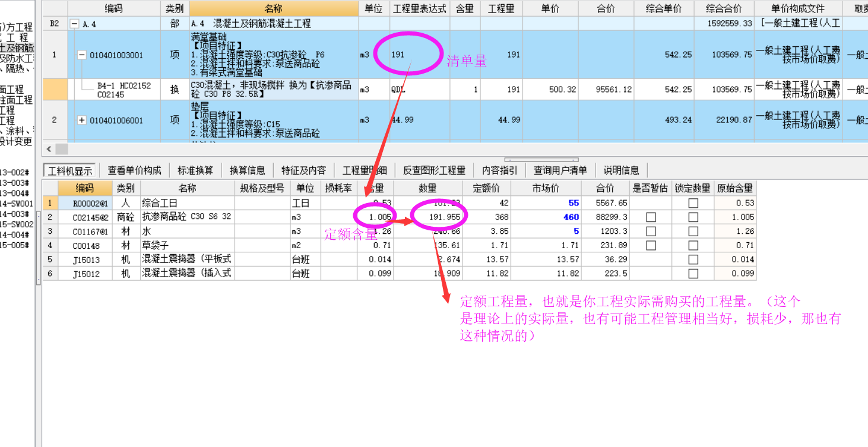Select market price 55 for 综合工日

click(x=546, y=203)
